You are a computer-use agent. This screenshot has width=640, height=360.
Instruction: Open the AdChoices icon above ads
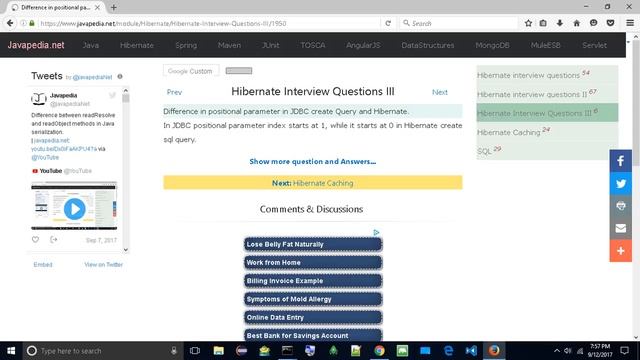point(376,232)
